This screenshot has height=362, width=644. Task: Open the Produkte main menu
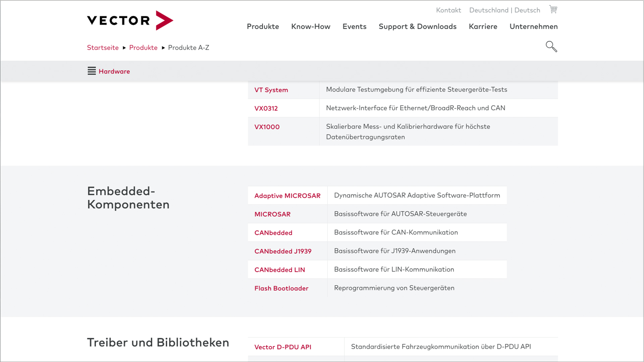(x=263, y=26)
